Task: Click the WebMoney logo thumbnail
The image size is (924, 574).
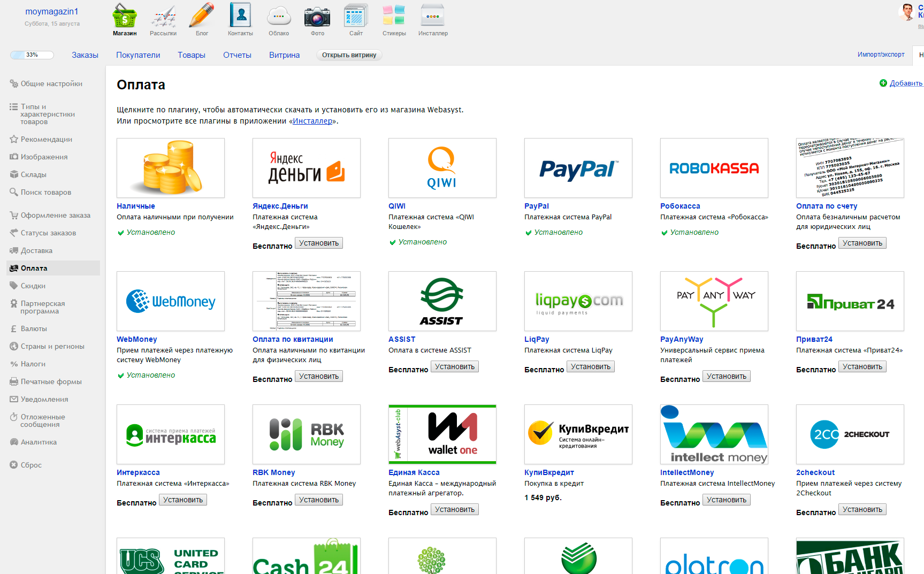Action: [x=171, y=301]
